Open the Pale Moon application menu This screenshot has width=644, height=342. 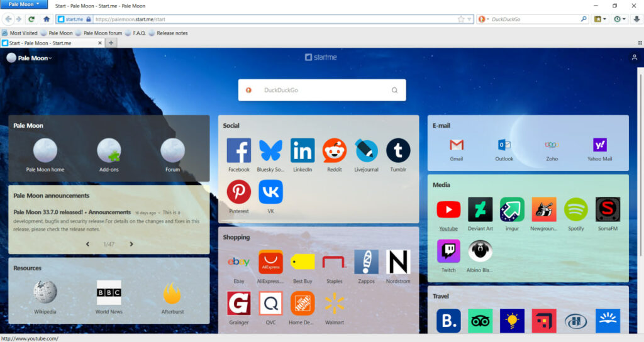(24, 4)
